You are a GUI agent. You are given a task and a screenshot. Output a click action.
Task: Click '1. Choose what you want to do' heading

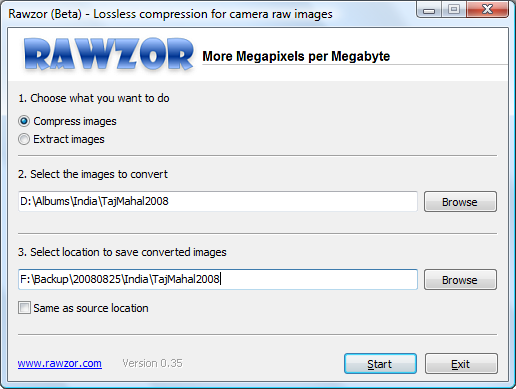click(x=94, y=98)
